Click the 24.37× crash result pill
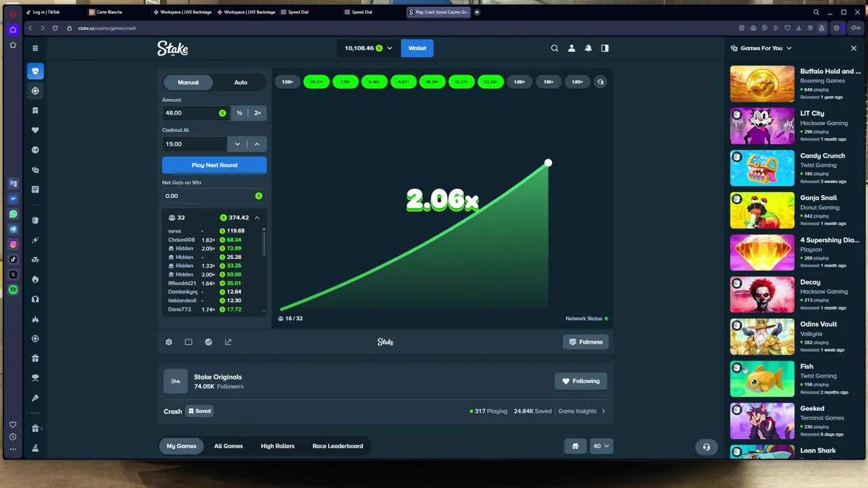The width and height of the screenshot is (868, 488). [316, 82]
